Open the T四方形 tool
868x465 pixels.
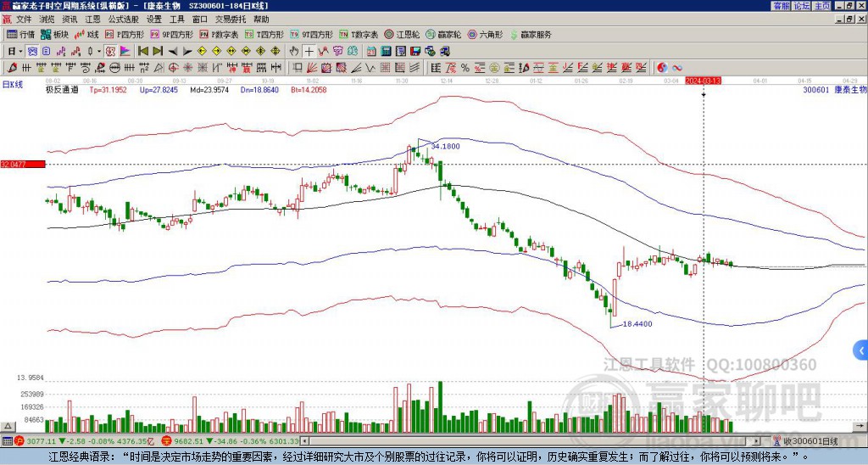tap(264, 34)
